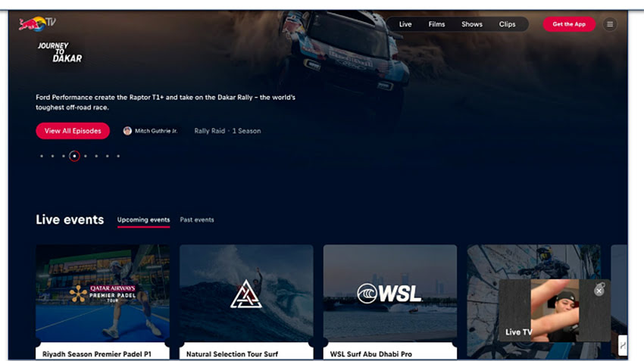This screenshot has height=361, width=644.
Task: Open the WSL event thumbnail
Action: coord(390,293)
